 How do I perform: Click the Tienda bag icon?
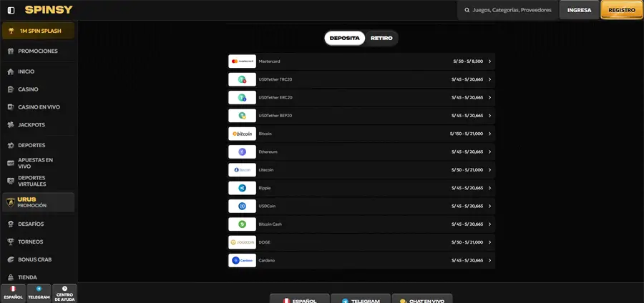click(x=11, y=277)
